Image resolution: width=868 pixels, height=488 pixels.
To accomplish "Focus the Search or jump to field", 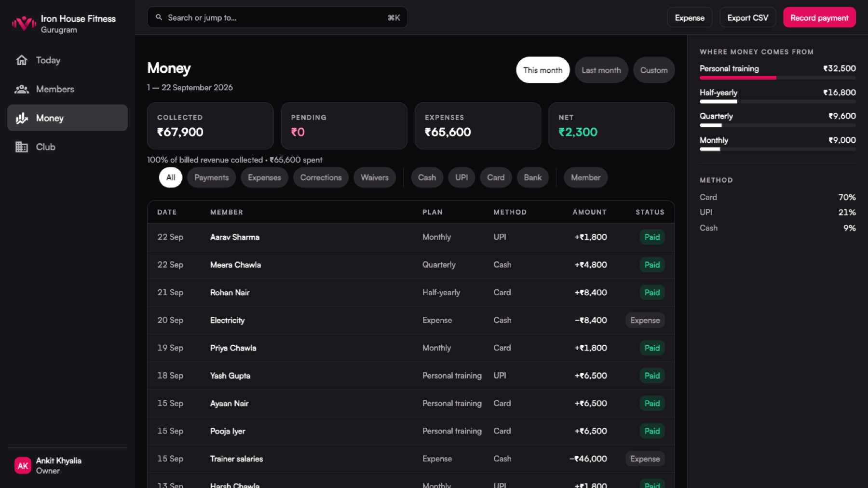I will click(x=277, y=18).
